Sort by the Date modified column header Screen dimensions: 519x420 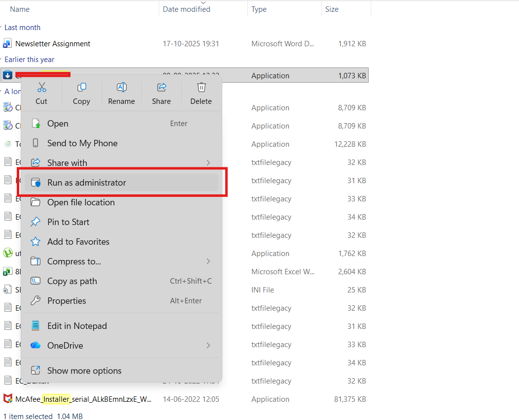click(x=186, y=9)
